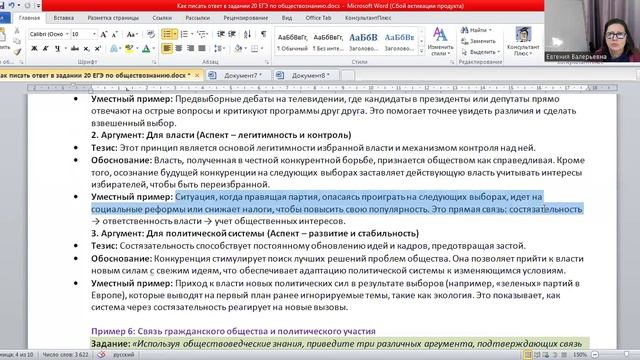Open the Вставка ribbon tab

point(64,18)
